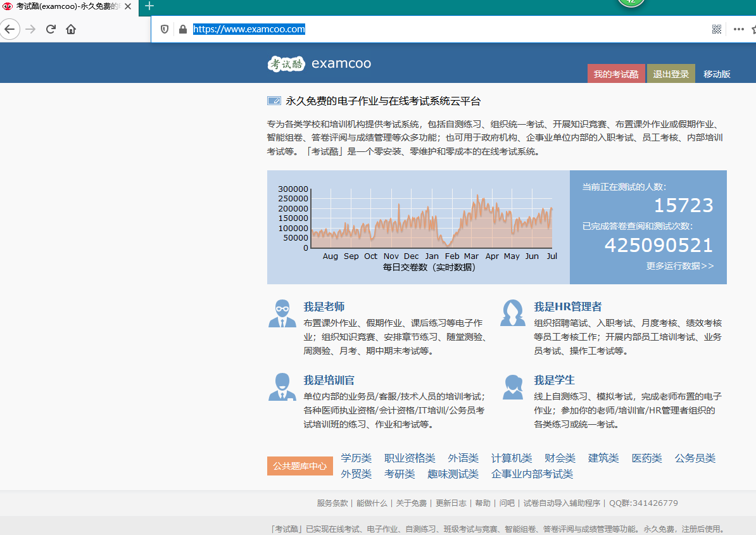Open the 我是培训官 link
Viewport: 756px width, 535px height.
[329, 381]
